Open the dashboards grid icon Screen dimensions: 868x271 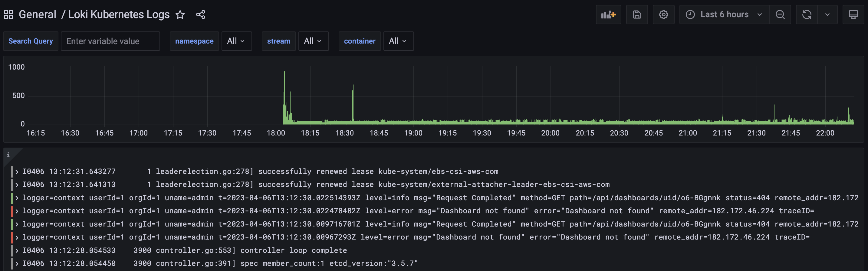[8, 15]
